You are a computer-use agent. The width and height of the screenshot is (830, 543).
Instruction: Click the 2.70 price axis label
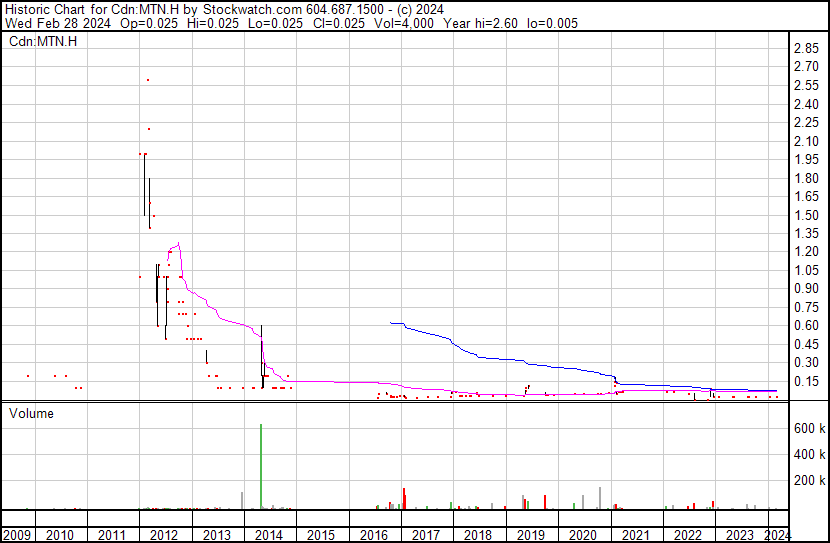click(806, 67)
